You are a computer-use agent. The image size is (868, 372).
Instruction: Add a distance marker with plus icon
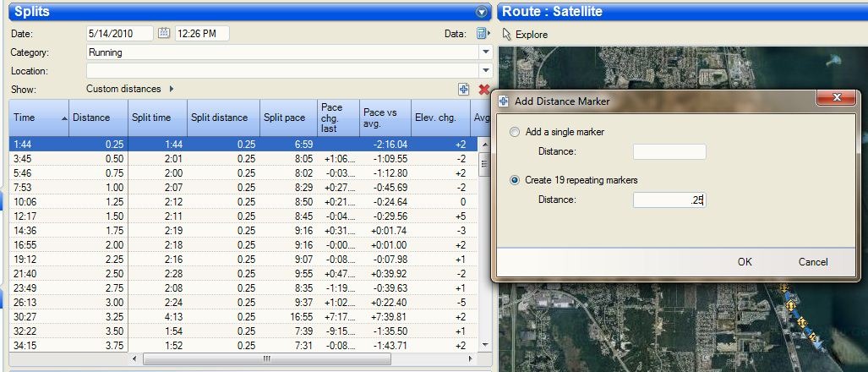pyautogui.click(x=464, y=89)
